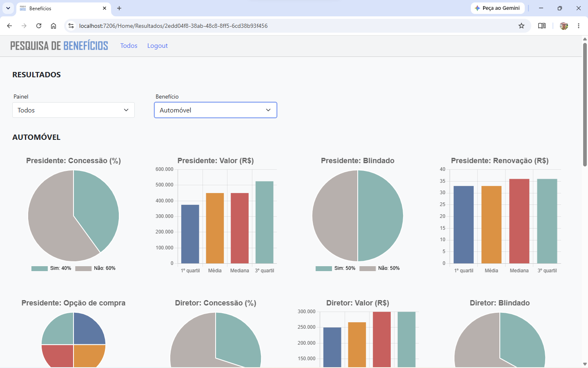The height and width of the screenshot is (368, 588).
Task: Open the Chrome three-dot menu
Action: point(579,26)
